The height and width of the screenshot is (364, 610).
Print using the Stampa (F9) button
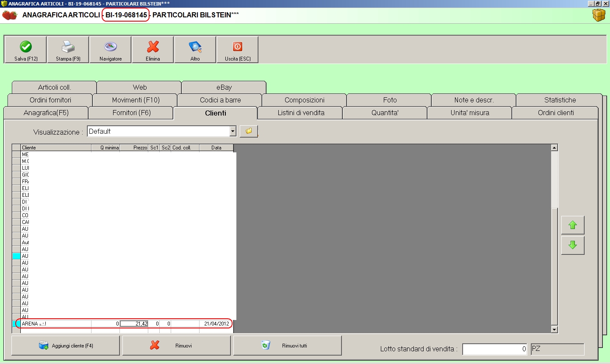click(x=68, y=50)
